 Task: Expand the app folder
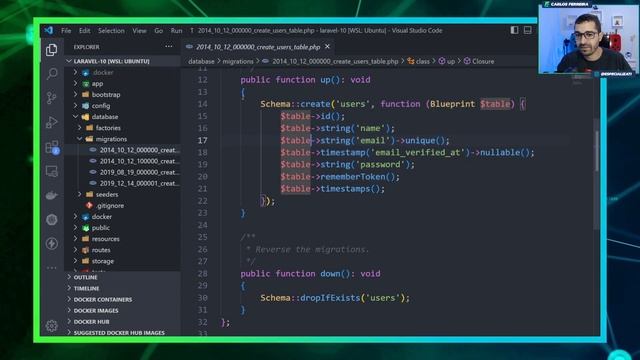[122, 83]
